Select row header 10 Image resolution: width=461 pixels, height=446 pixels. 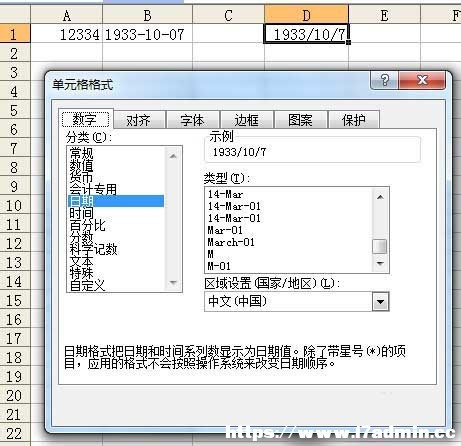coord(15,205)
